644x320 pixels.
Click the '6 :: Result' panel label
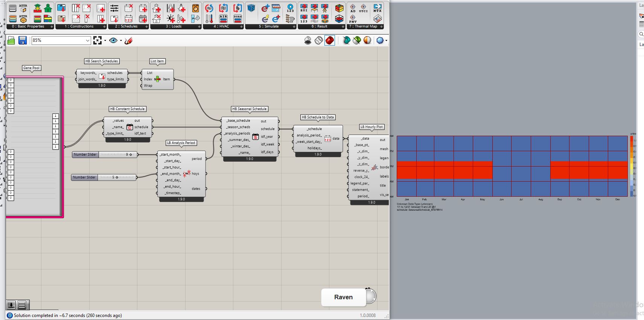tap(319, 26)
